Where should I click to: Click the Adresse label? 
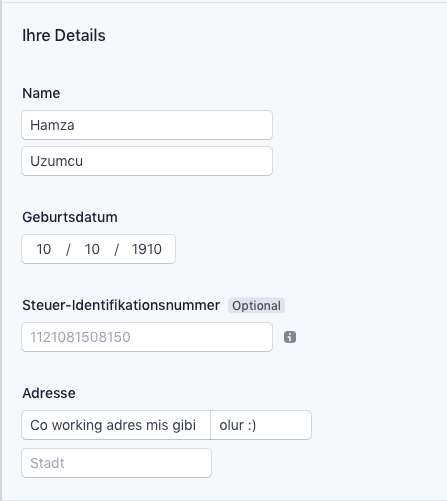(x=49, y=393)
